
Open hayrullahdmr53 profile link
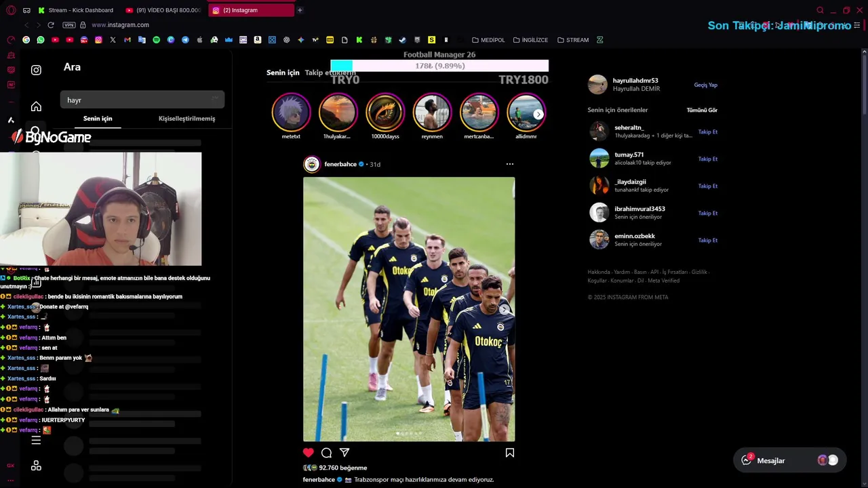[635, 81]
